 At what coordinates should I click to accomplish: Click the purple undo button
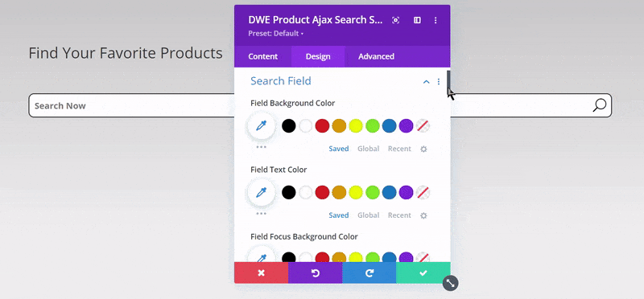coord(316,272)
